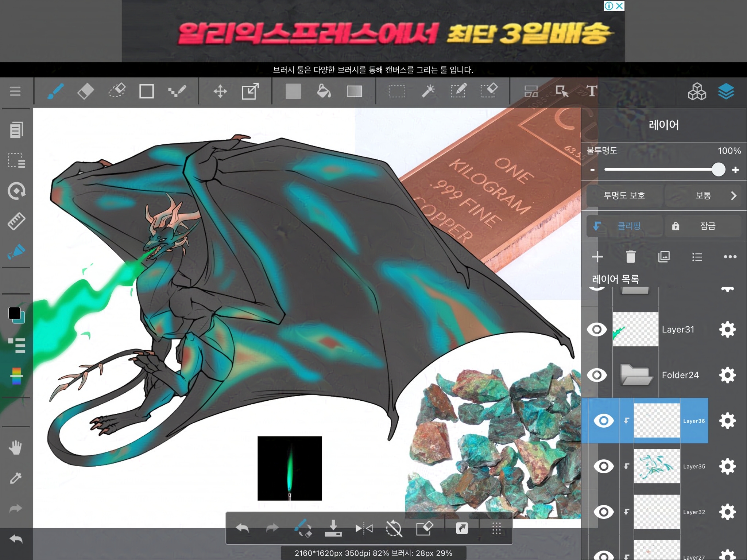
Task: Select the Eraser tool in top toolbar
Action: coord(86,91)
